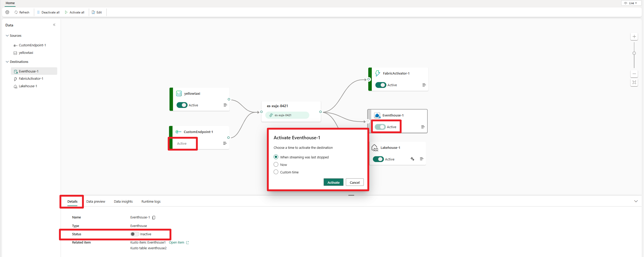Click the es-xujx-0421 stream chip
This screenshot has width=644, height=257.
click(x=287, y=115)
